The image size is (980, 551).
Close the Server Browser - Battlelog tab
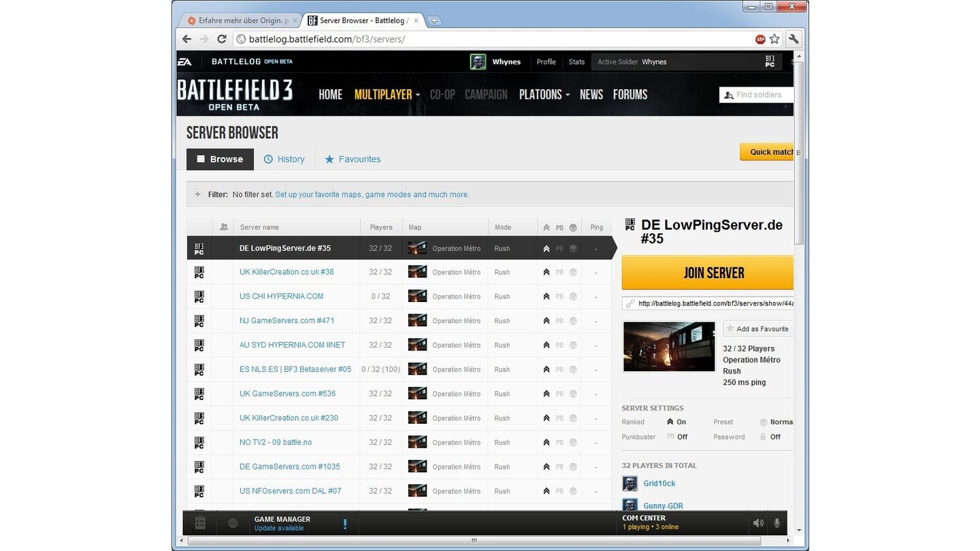pos(416,20)
